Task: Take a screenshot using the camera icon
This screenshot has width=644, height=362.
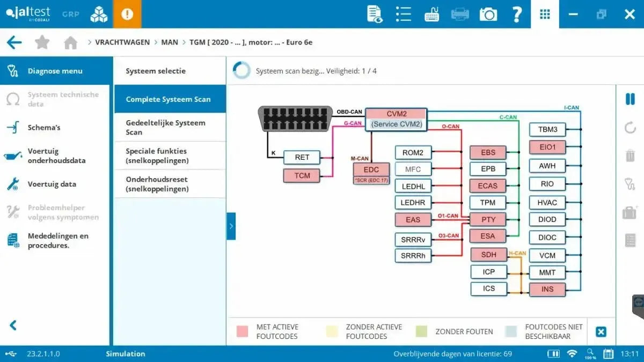Action: [488, 14]
